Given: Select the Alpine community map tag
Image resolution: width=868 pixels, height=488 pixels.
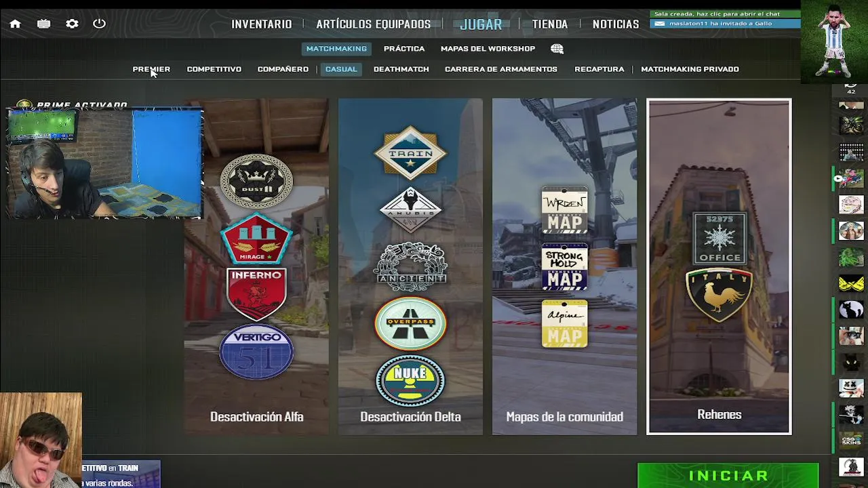Looking at the screenshot, I should pyautogui.click(x=565, y=324).
